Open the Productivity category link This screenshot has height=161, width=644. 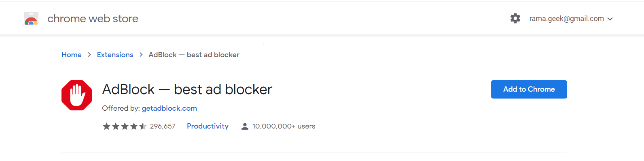click(208, 126)
